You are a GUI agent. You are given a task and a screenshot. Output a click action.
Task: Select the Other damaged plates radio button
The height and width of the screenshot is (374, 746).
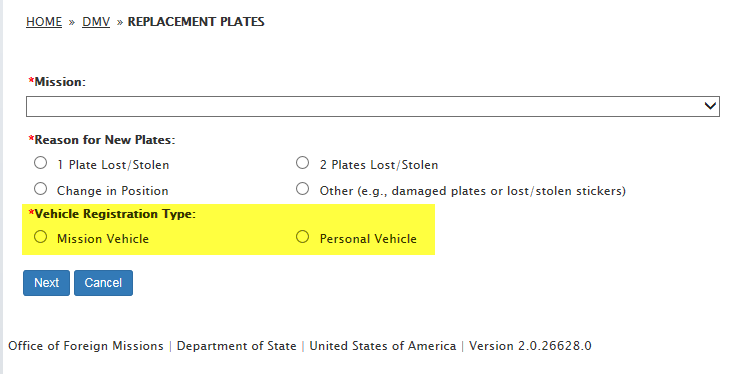coord(303,189)
